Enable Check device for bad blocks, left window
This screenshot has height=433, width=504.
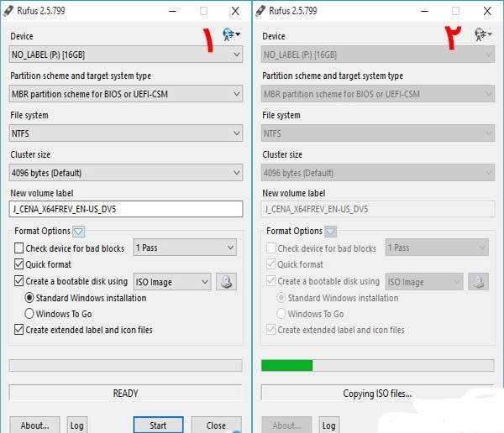(19, 248)
